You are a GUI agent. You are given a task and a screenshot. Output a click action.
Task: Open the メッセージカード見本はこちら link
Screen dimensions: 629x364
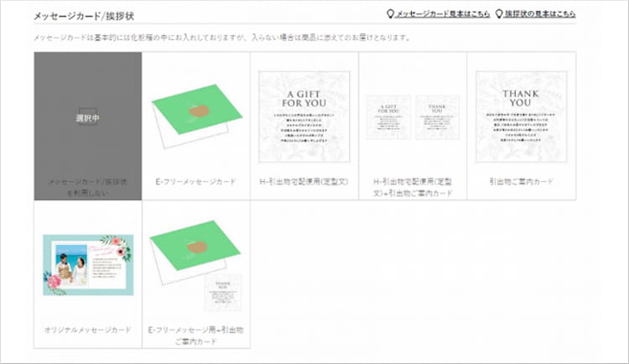click(x=442, y=14)
